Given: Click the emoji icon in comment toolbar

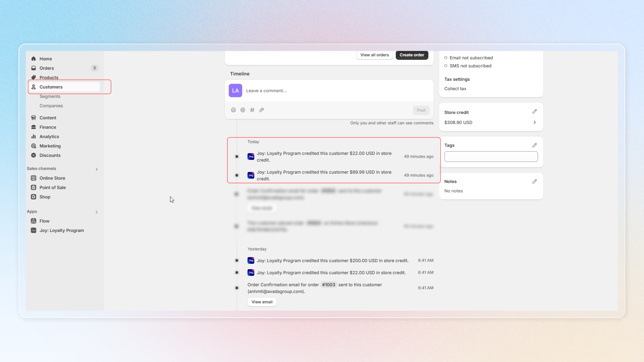Looking at the screenshot, I should pyautogui.click(x=233, y=110).
